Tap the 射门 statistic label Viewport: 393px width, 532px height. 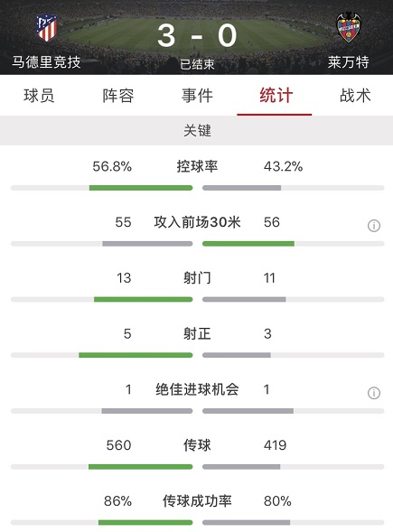197,278
